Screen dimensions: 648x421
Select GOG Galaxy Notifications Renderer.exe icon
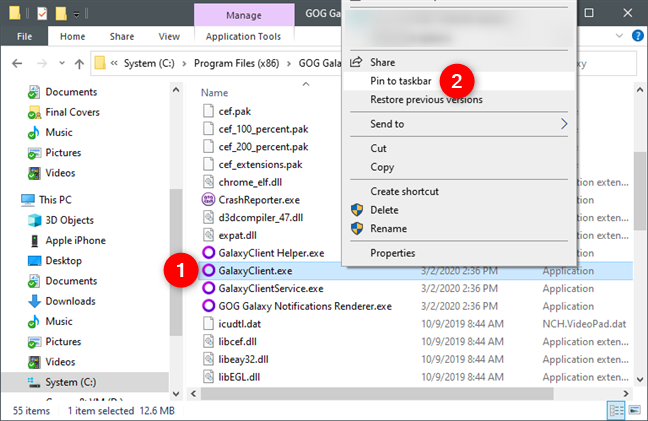point(208,306)
